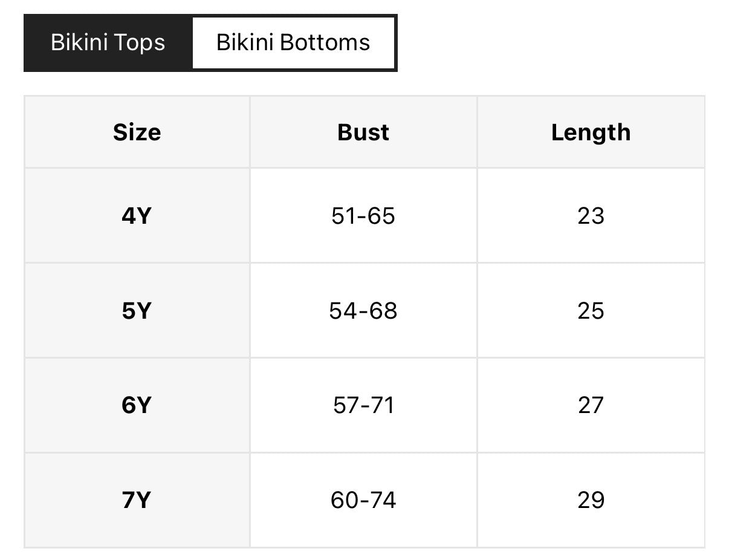Switch to the Bikini Tops tab
The height and width of the screenshot is (560, 729).
[108, 42]
